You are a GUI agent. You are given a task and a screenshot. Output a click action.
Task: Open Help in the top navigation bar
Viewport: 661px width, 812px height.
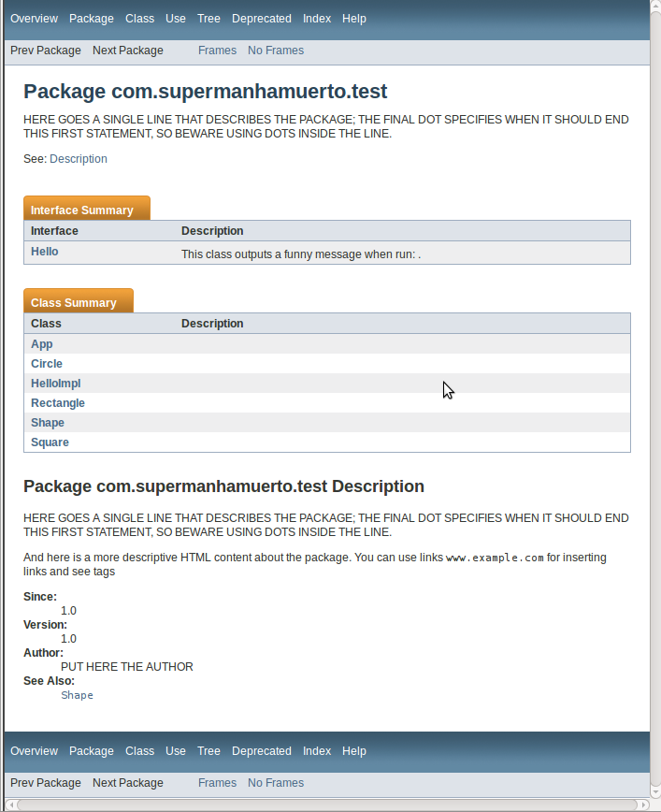coord(354,19)
